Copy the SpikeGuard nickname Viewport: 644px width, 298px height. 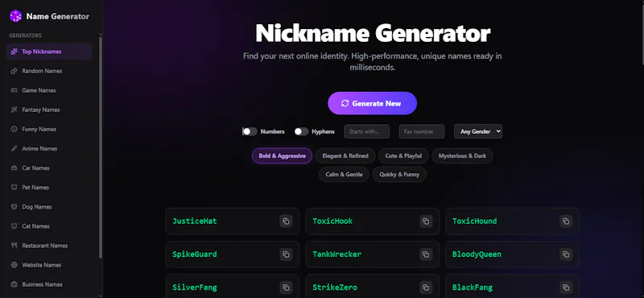[x=286, y=255]
